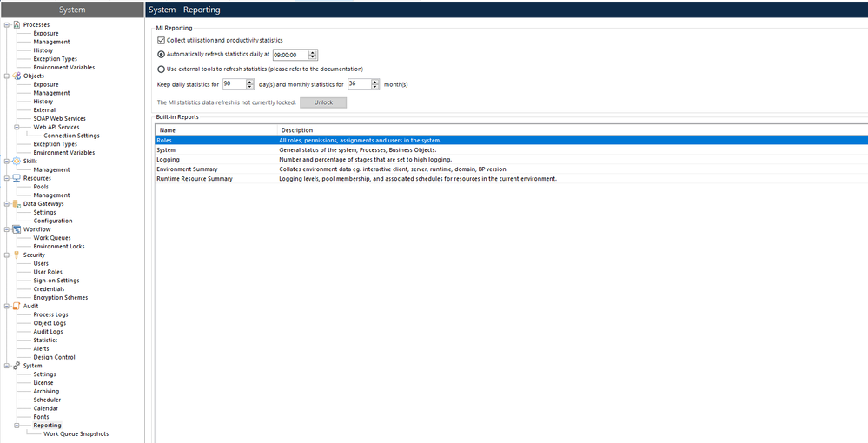Viewport: 868px width, 443px height.
Task: Open Scheduler tree item
Action: click(48, 400)
